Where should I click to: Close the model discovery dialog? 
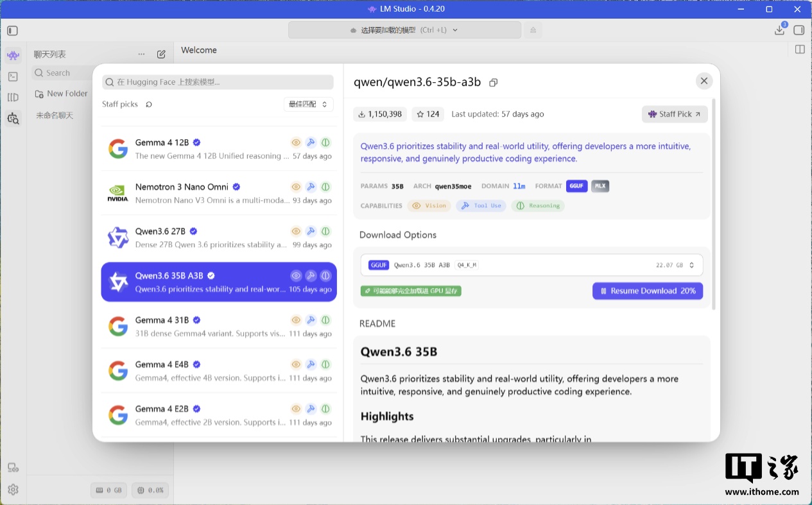pyautogui.click(x=704, y=81)
